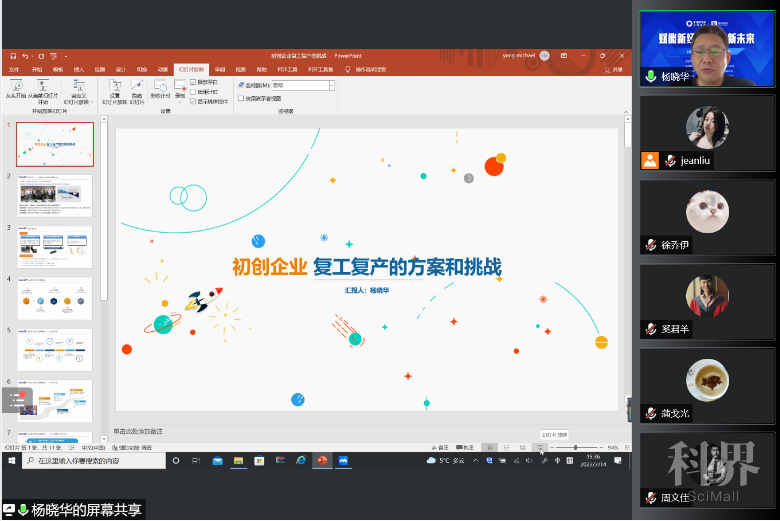Open the 审阅 (Review) ribbon tab
This screenshot has width=780, height=521.
point(220,70)
